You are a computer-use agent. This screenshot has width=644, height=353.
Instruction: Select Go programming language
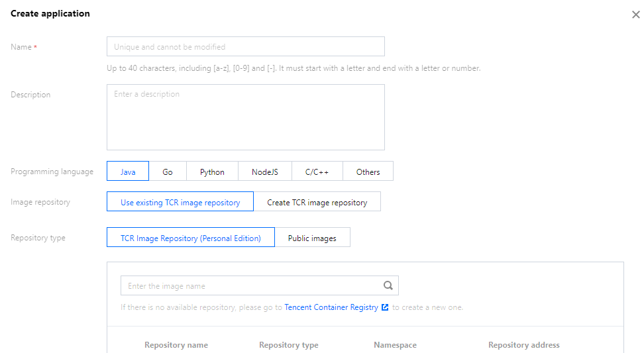coord(168,172)
